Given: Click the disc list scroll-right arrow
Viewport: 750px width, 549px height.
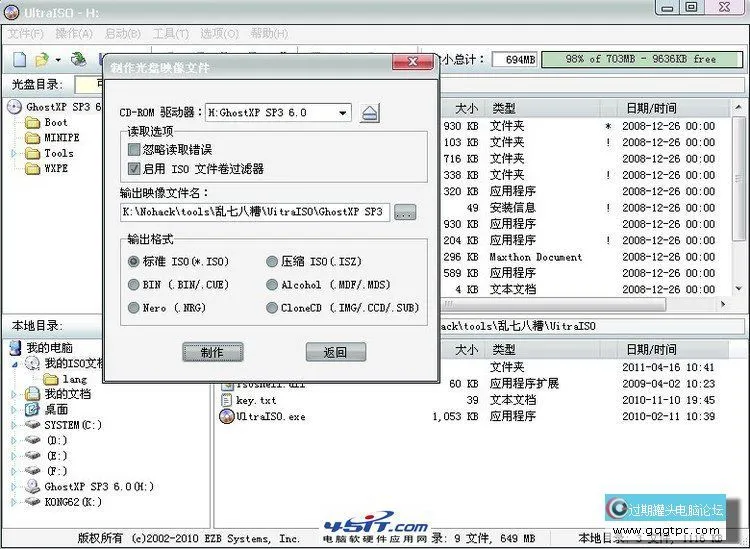Looking at the screenshot, I should (x=723, y=304).
